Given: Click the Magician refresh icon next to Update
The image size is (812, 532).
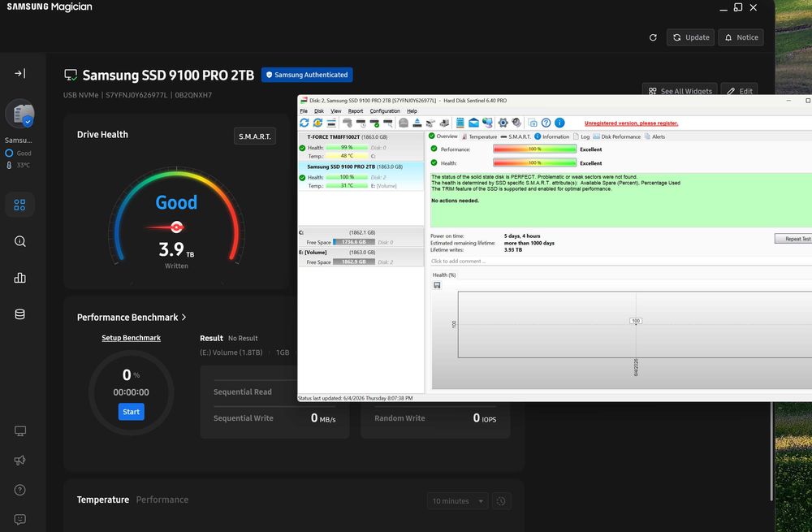Looking at the screenshot, I should click(653, 37).
